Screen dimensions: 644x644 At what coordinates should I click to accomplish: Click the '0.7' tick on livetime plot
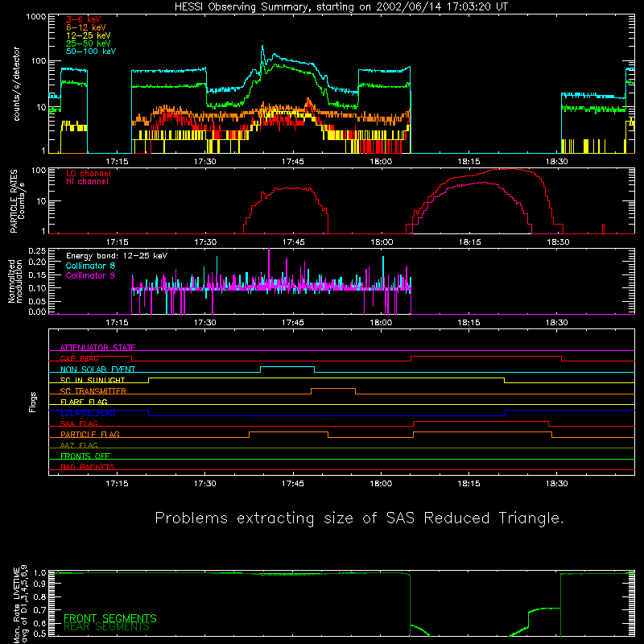click(39, 610)
